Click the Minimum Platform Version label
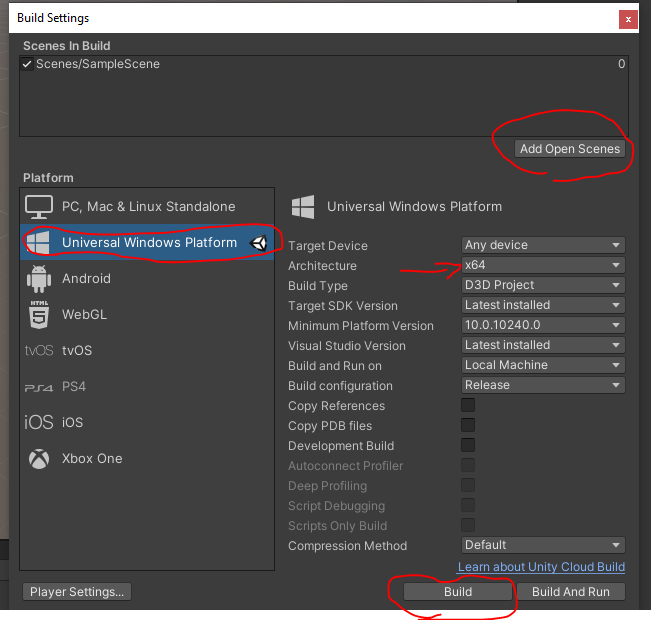Screen dimensions: 651x620 pos(360,326)
